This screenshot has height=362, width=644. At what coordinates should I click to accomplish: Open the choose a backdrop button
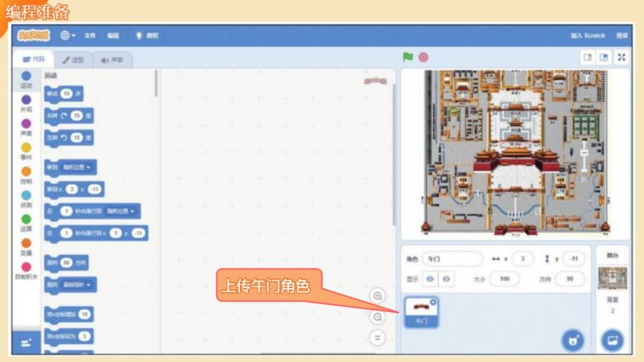613,340
